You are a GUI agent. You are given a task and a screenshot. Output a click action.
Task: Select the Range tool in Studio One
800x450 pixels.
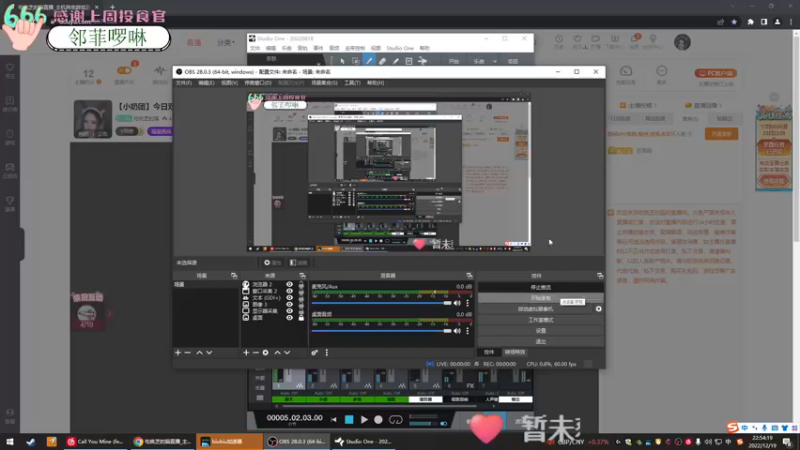pyautogui.click(x=356, y=61)
